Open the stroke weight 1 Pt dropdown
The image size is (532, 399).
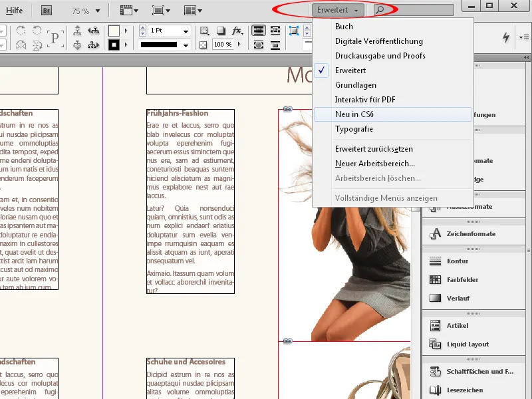click(187, 31)
